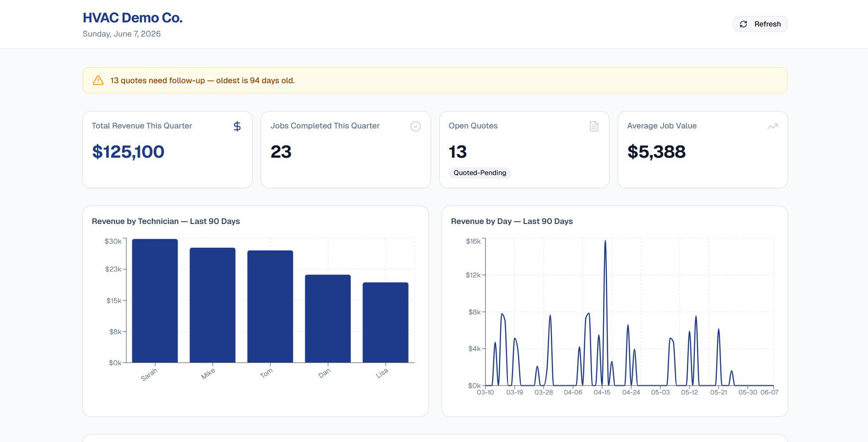Click the dollar sign icon on revenue card
Viewport: 868px width, 442px height.
pyautogui.click(x=237, y=126)
